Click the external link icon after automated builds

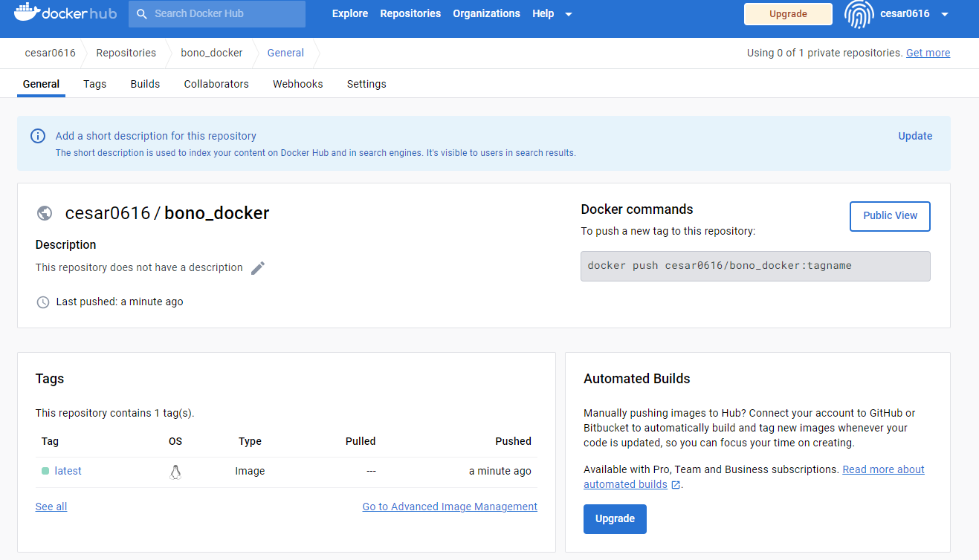click(674, 484)
